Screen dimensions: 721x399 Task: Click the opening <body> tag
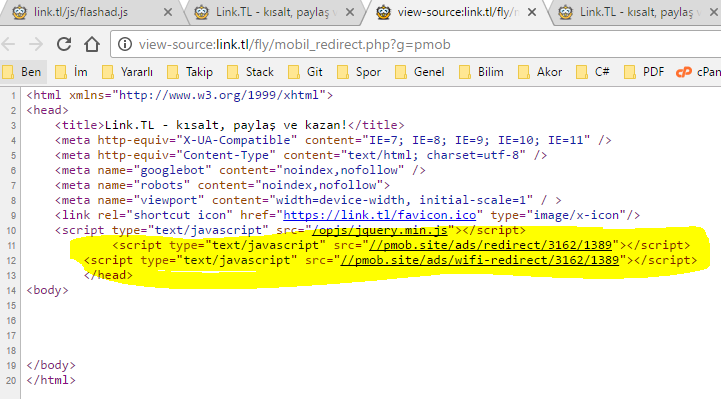pos(47,290)
